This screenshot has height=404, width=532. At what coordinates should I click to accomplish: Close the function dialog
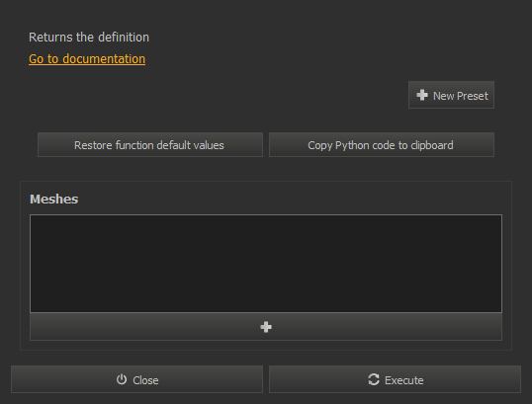click(136, 379)
